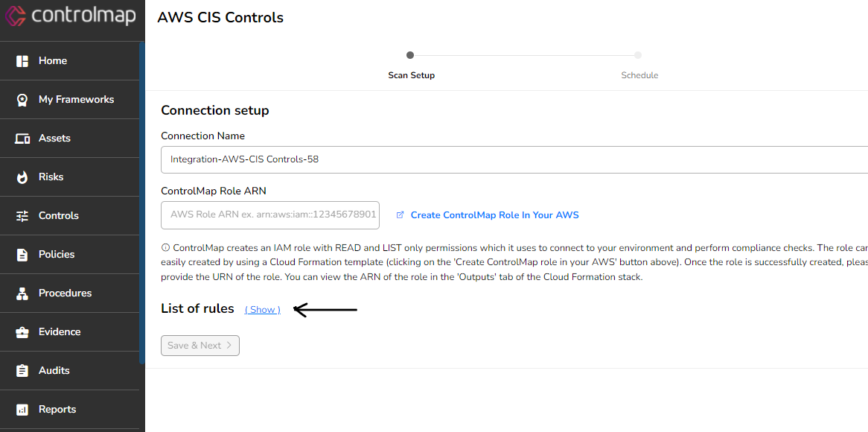Click the ControlMap Role ARN field

(270, 215)
